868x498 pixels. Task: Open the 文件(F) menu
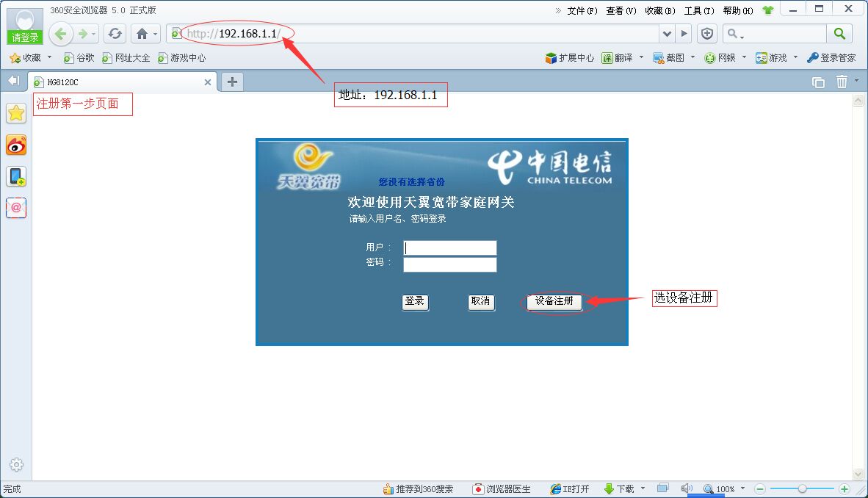point(582,10)
